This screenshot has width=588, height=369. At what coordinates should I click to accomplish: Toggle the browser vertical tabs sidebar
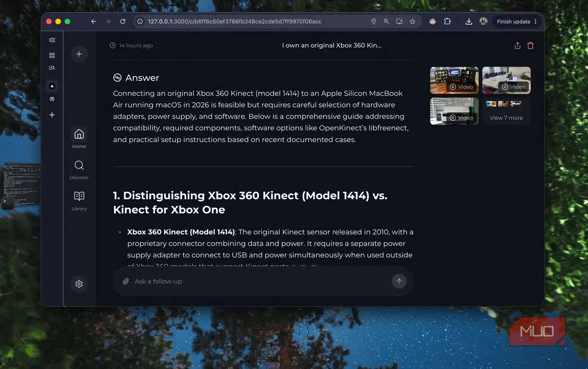52,40
